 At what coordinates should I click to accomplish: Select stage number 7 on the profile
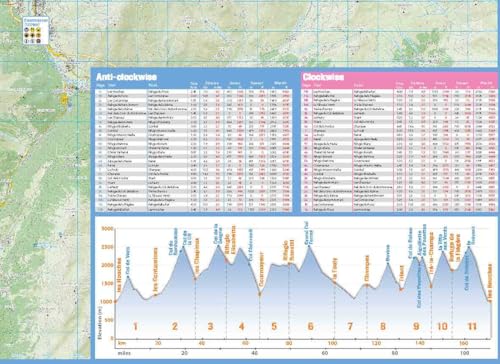[350, 326]
